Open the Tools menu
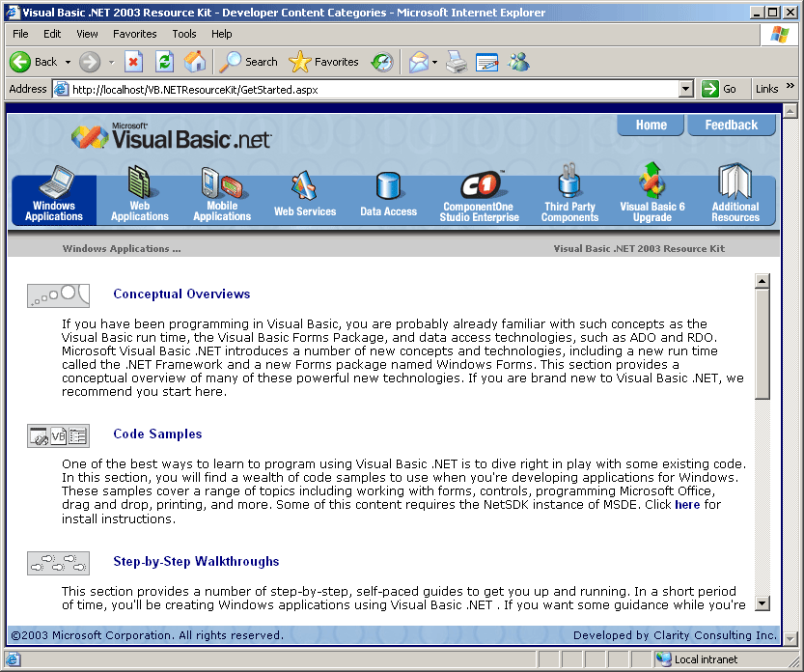804x672 pixels. click(x=184, y=34)
